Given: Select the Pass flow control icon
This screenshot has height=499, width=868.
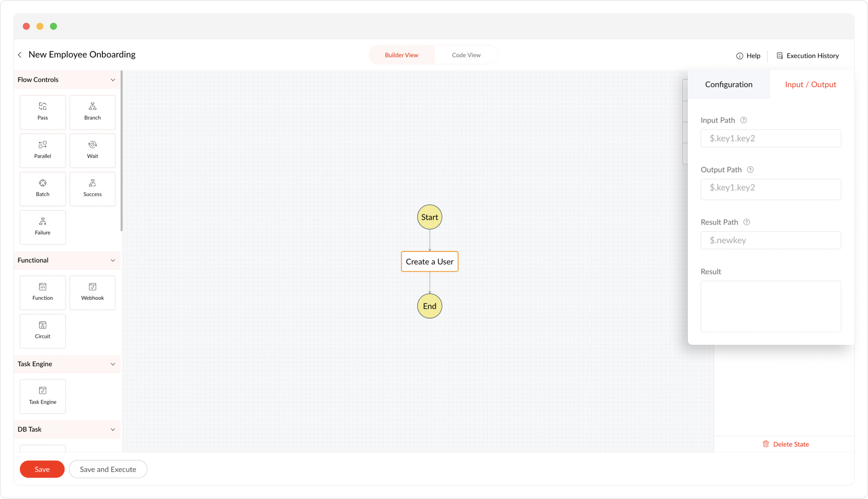Looking at the screenshot, I should tap(43, 112).
